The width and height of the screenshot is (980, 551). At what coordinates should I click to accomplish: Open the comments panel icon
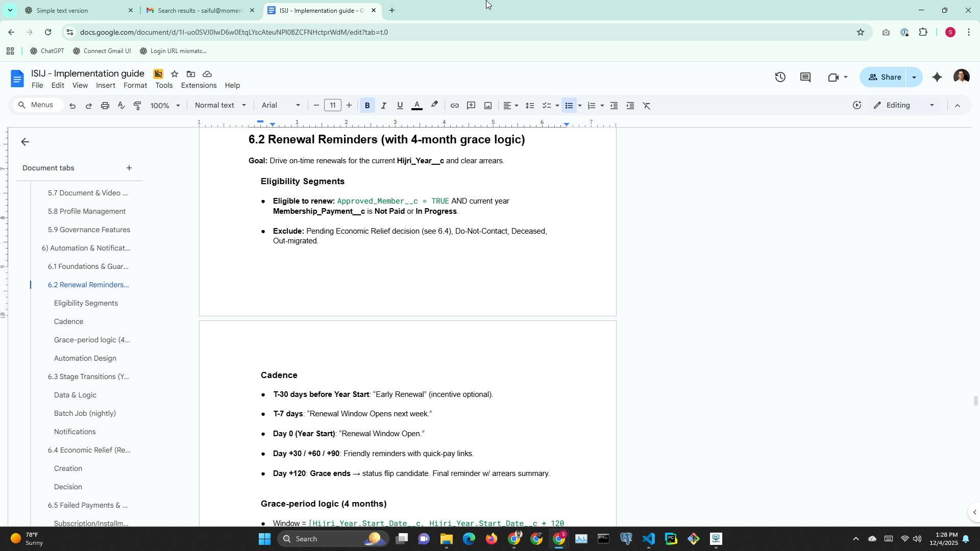[805, 77]
